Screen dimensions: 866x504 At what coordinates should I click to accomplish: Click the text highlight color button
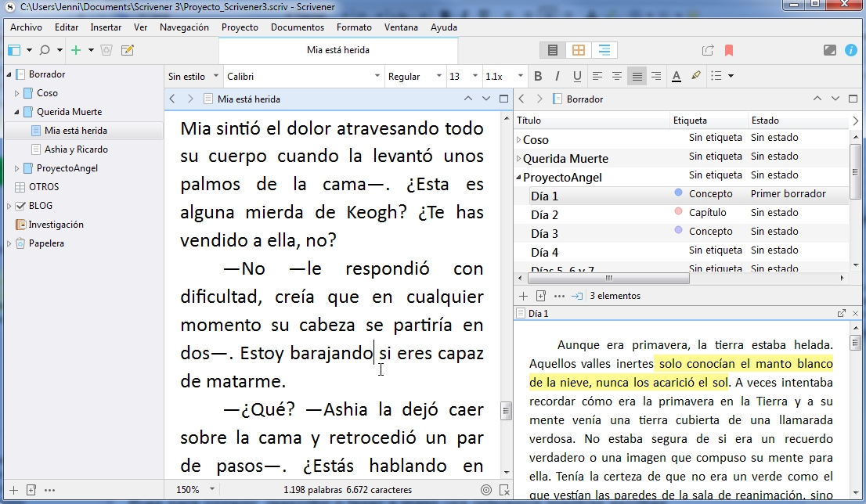pyautogui.click(x=696, y=76)
